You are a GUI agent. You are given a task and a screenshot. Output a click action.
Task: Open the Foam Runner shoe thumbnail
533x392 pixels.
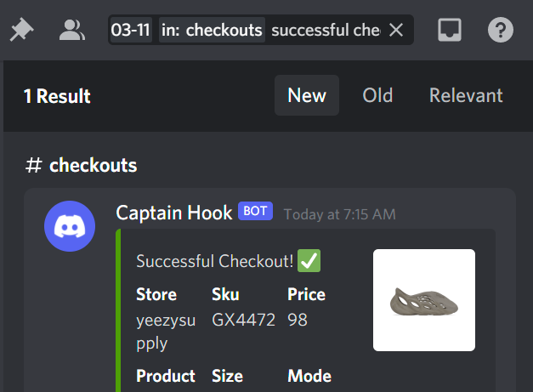click(424, 300)
